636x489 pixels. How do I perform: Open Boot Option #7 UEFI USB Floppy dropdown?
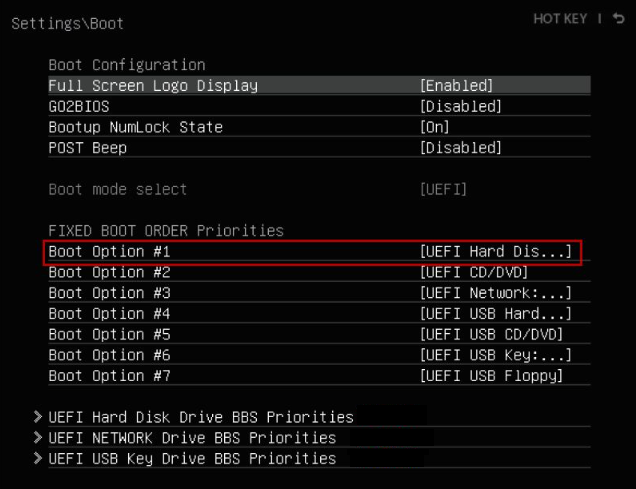pos(491,376)
